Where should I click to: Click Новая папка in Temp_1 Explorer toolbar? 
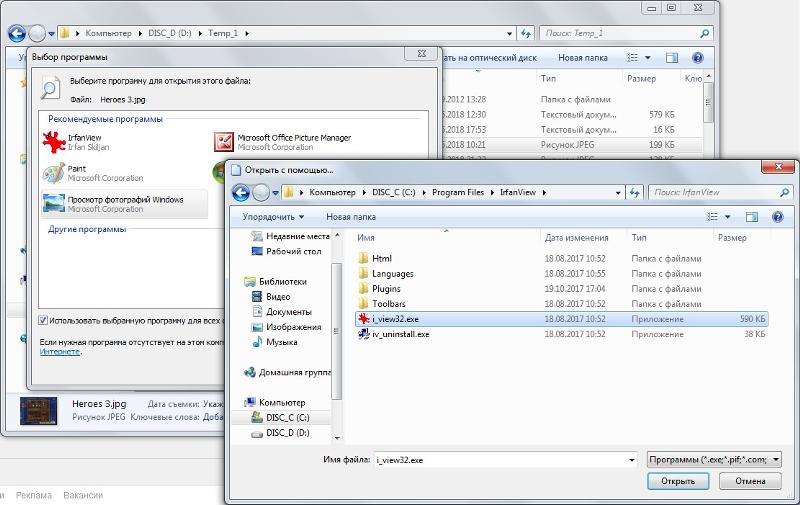(x=582, y=58)
